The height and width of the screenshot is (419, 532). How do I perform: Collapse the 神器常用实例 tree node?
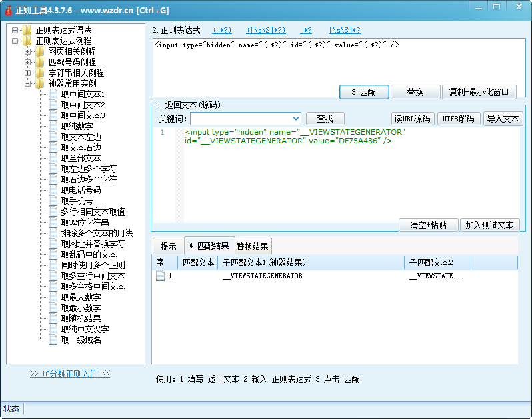click(x=27, y=83)
